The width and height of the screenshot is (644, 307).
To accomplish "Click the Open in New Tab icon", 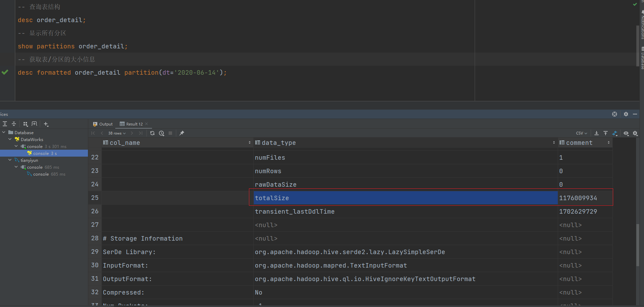I will tap(34, 124).
